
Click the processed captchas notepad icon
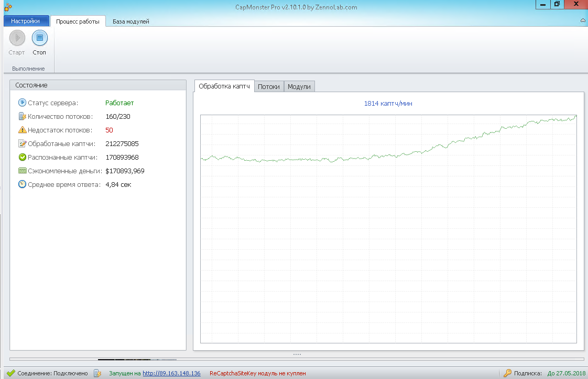[22, 143]
